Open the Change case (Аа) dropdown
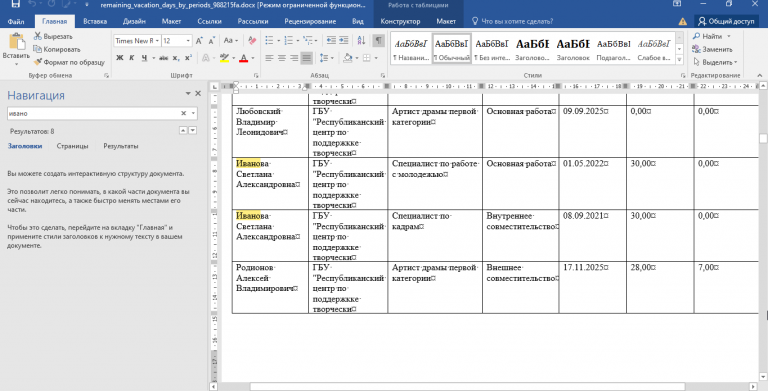This screenshot has height=391, width=768. (x=231, y=41)
